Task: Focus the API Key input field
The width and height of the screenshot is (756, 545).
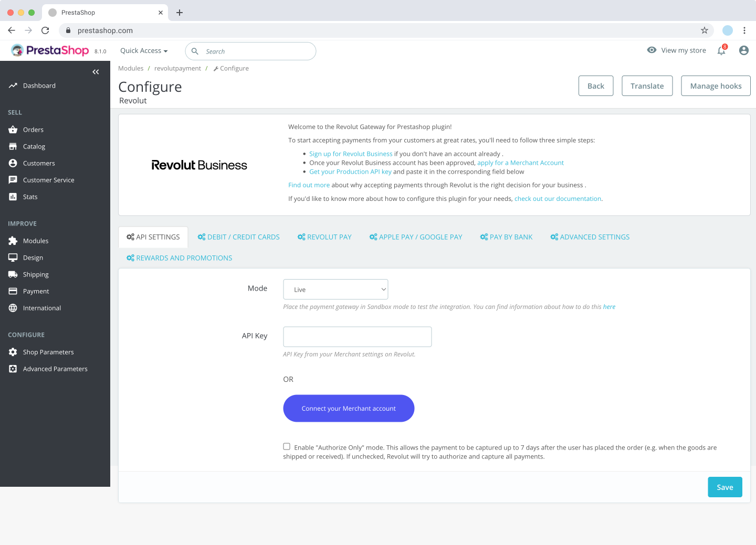Action: [358, 337]
